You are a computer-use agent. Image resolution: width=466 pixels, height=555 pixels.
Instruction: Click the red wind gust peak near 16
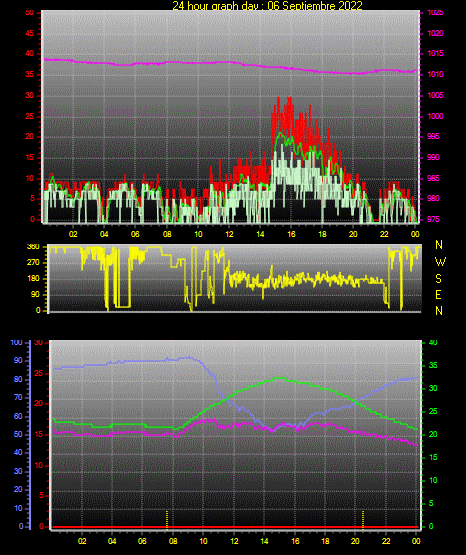point(290,98)
